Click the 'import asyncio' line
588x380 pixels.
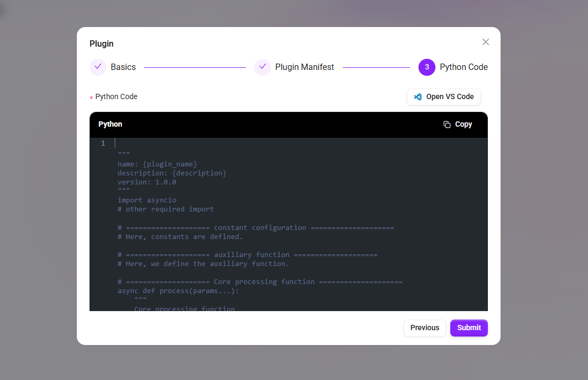pyautogui.click(x=147, y=200)
